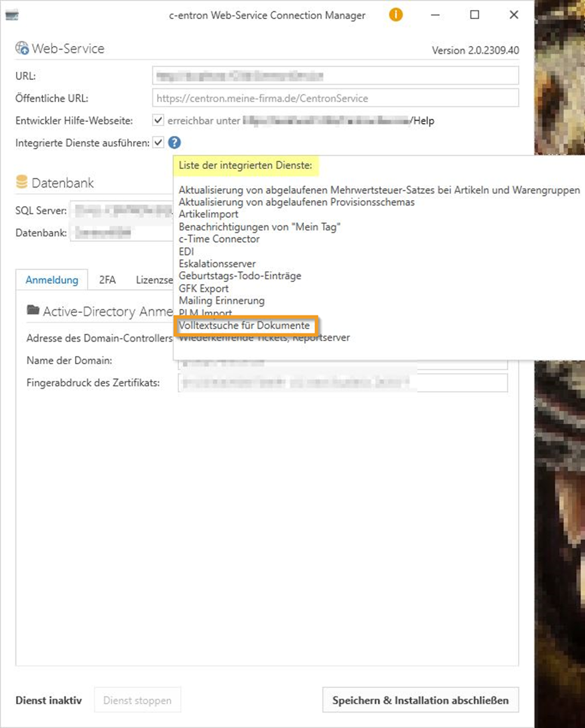Click the app icon in title bar
Viewport: 585px width, 728px height.
[x=11, y=16]
